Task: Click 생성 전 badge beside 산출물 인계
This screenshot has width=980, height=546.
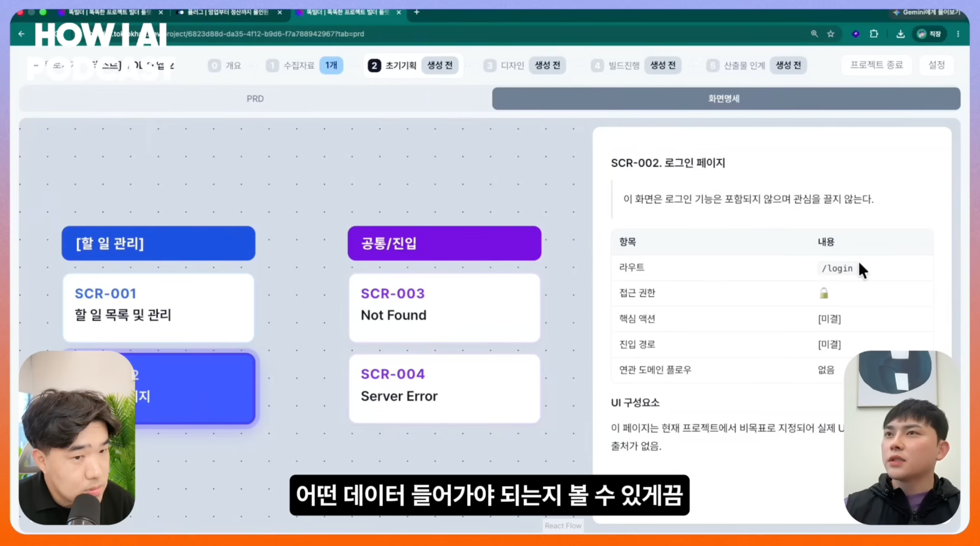Action: [788, 65]
